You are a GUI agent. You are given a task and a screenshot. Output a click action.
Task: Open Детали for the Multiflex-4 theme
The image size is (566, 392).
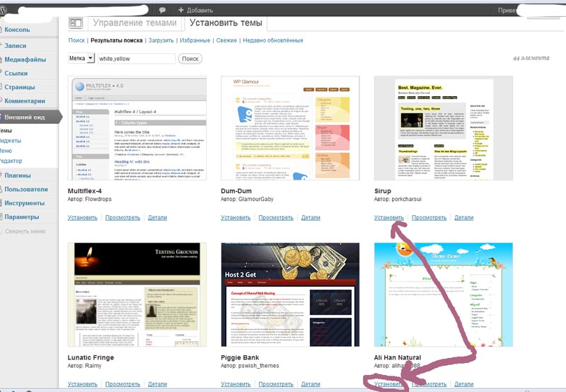pyautogui.click(x=157, y=218)
